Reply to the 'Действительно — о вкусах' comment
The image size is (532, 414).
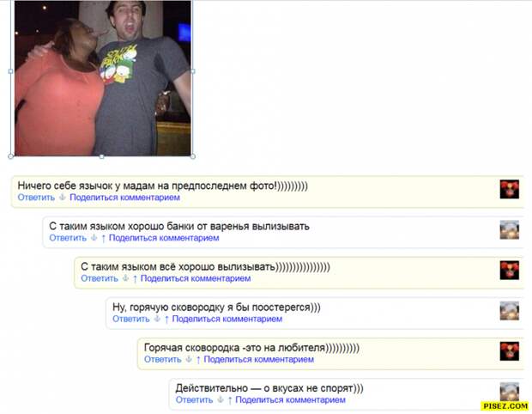(194, 399)
